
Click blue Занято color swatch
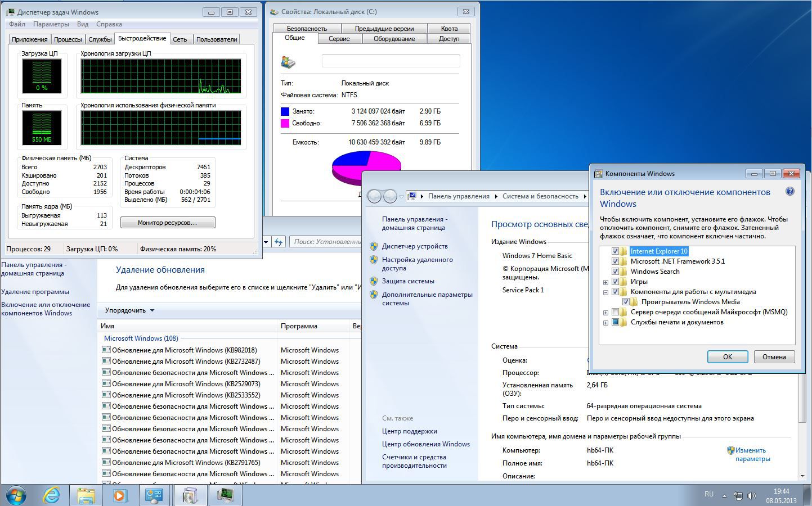[285, 111]
